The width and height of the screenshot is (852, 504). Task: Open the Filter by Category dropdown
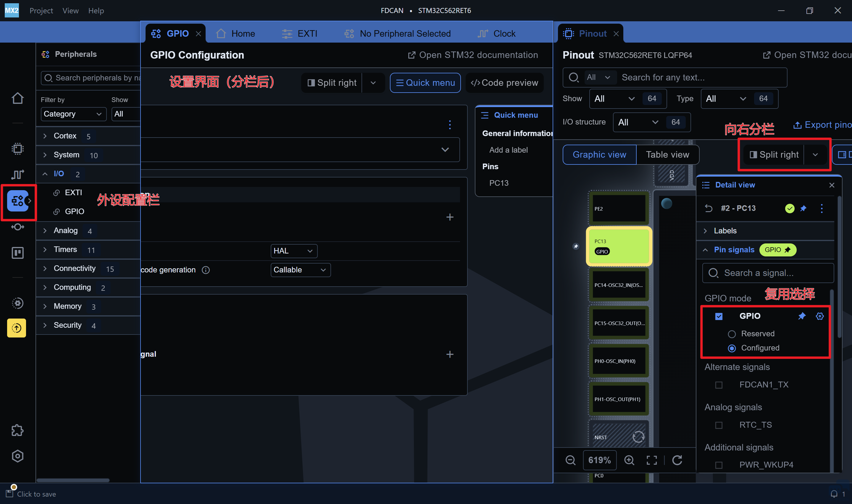[73, 114]
